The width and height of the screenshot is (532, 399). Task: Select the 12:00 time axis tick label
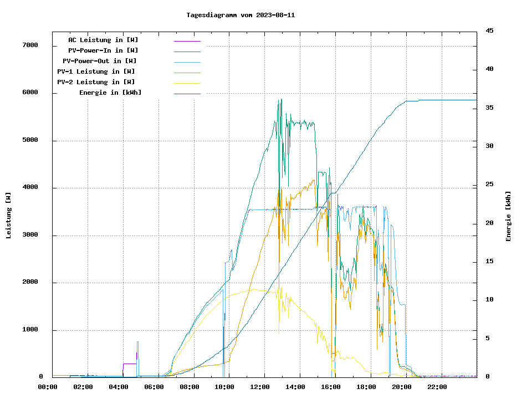(x=259, y=387)
